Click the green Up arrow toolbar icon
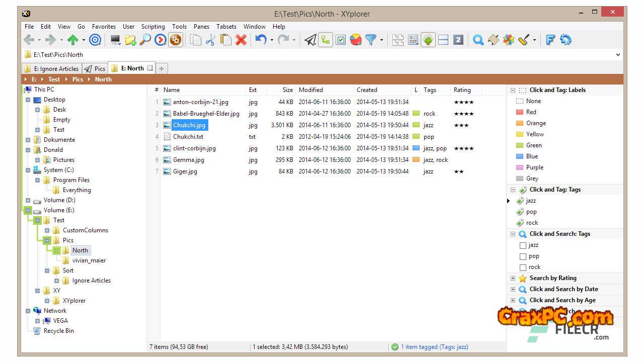This screenshot has width=644, height=362. 73,40
